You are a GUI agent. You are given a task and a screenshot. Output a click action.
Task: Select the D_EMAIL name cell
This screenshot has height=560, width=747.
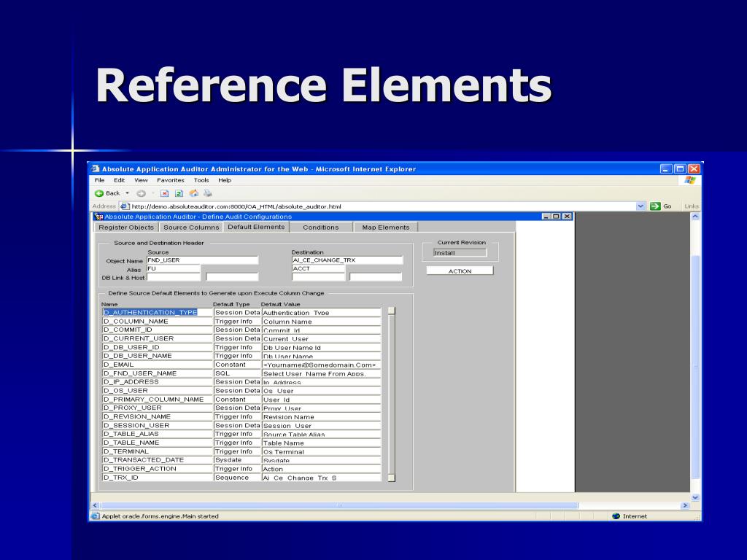click(x=158, y=365)
